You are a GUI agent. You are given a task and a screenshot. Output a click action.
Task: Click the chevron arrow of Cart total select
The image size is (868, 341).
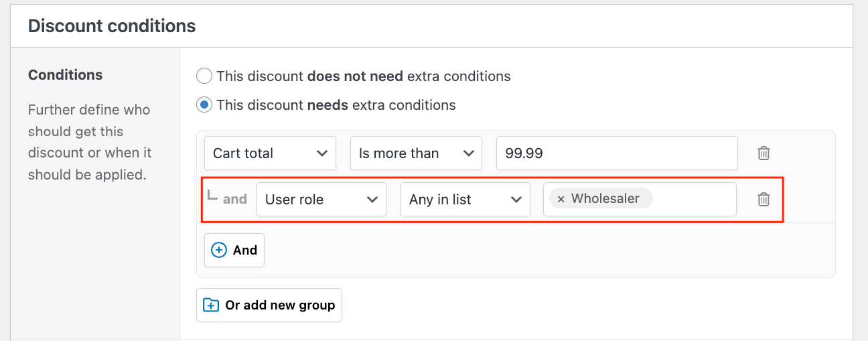321,153
